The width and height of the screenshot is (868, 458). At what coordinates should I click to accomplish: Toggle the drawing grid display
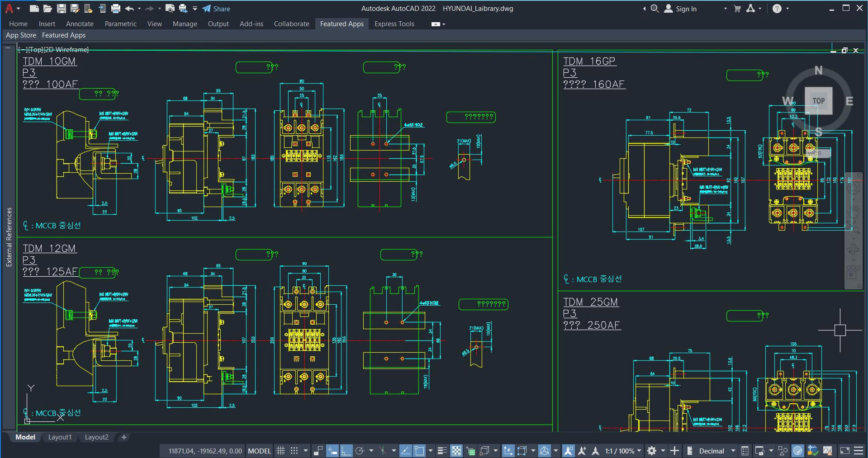[281, 451]
